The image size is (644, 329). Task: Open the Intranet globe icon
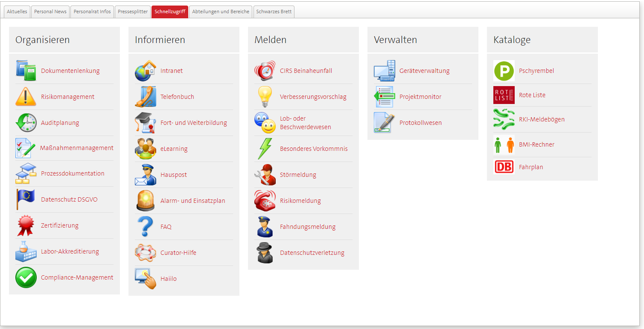(x=146, y=71)
